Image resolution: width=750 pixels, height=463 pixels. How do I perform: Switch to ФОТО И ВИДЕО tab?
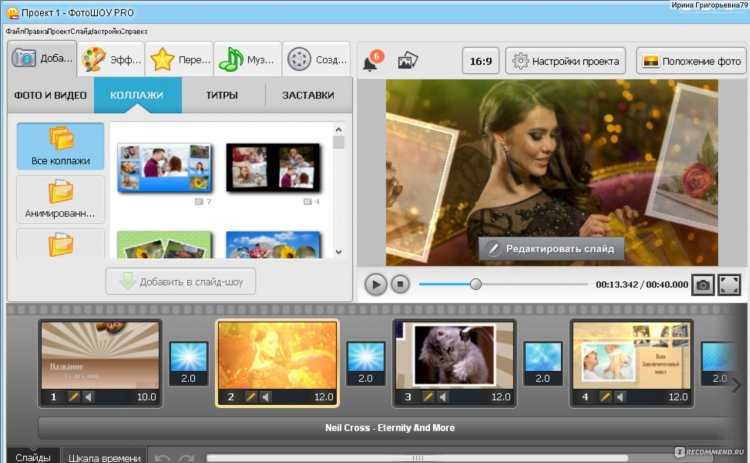click(x=50, y=95)
